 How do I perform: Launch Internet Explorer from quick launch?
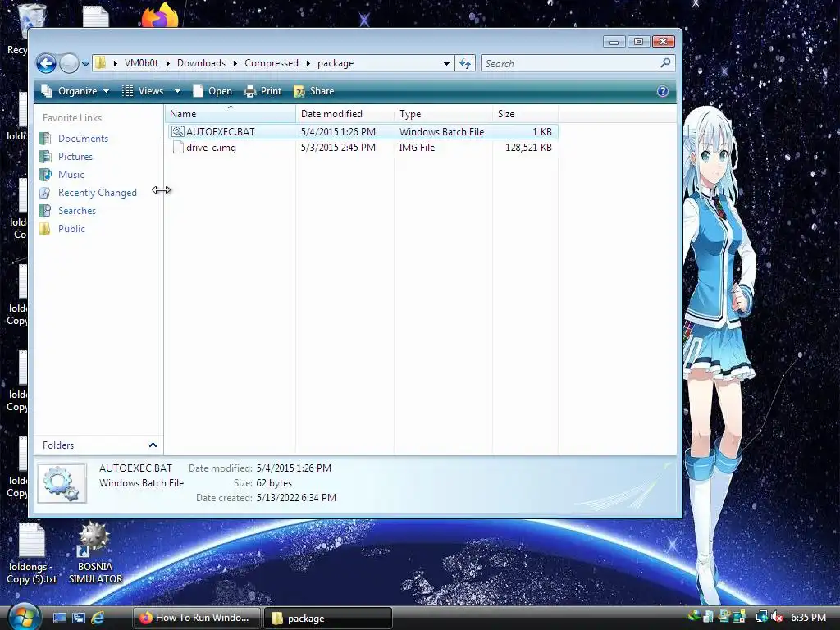(x=98, y=618)
